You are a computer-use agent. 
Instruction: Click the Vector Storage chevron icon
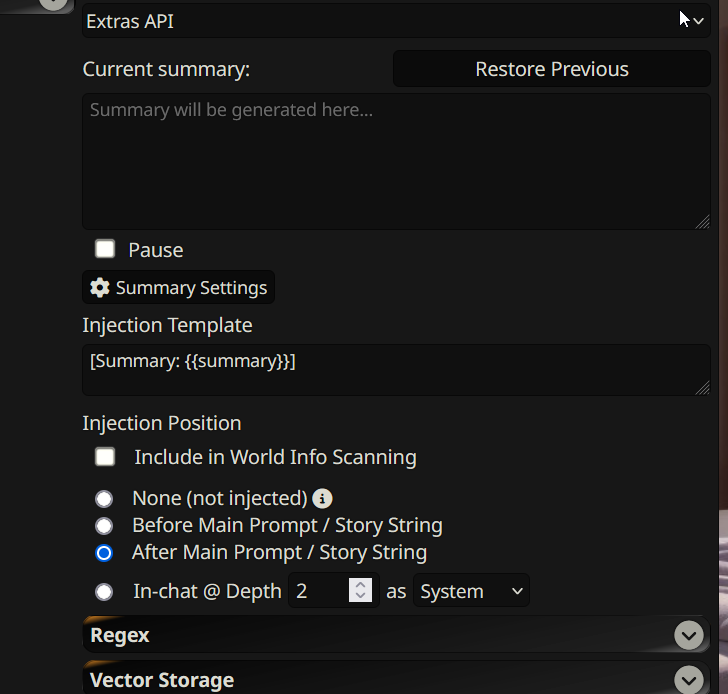689,680
